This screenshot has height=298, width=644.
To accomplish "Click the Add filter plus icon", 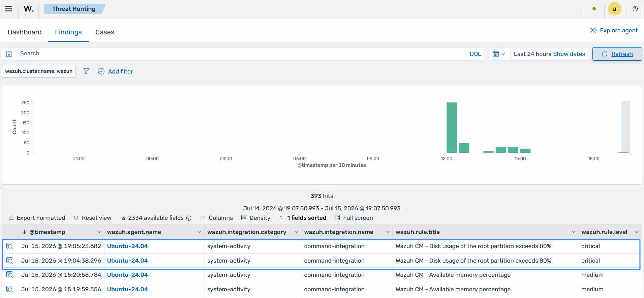I will tap(101, 71).
